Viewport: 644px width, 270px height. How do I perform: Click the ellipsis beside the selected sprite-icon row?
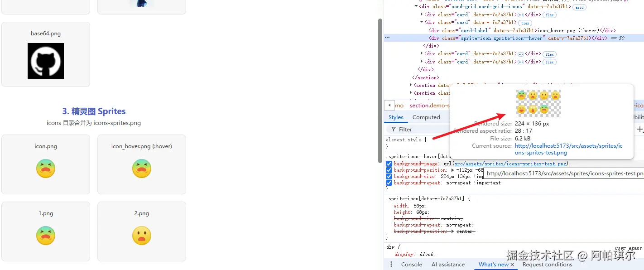pos(387,38)
